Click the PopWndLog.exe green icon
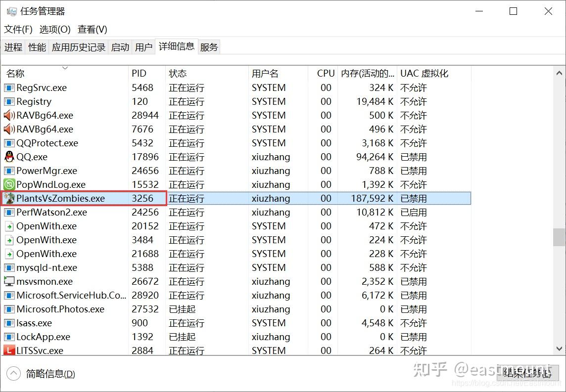566x392 pixels. tap(9, 184)
